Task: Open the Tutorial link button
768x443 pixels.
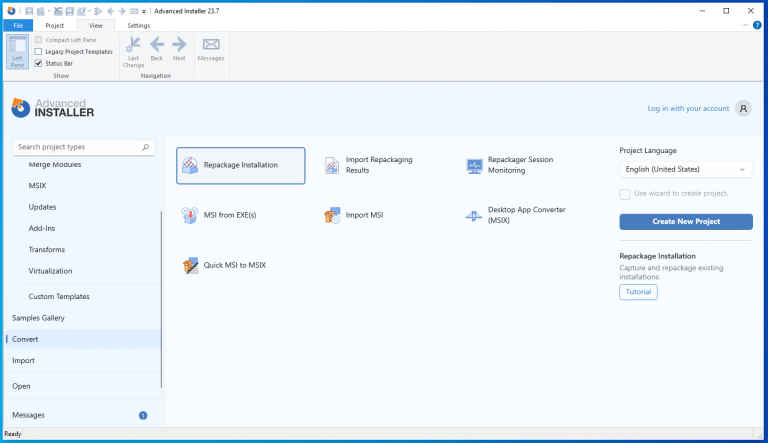Action: click(x=638, y=292)
